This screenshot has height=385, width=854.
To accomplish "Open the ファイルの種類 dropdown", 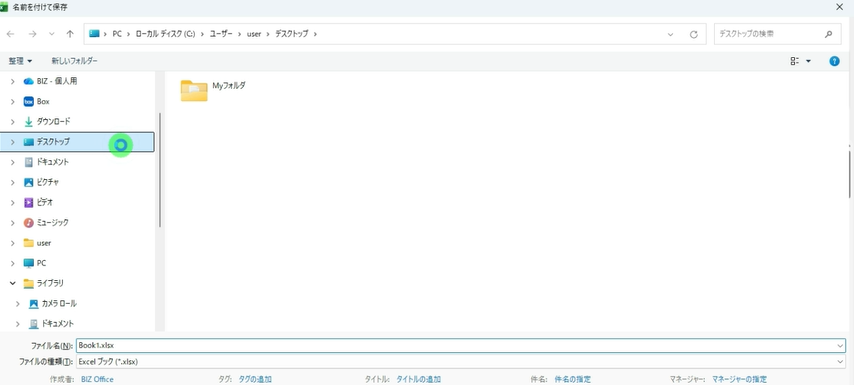I will click(x=460, y=362).
